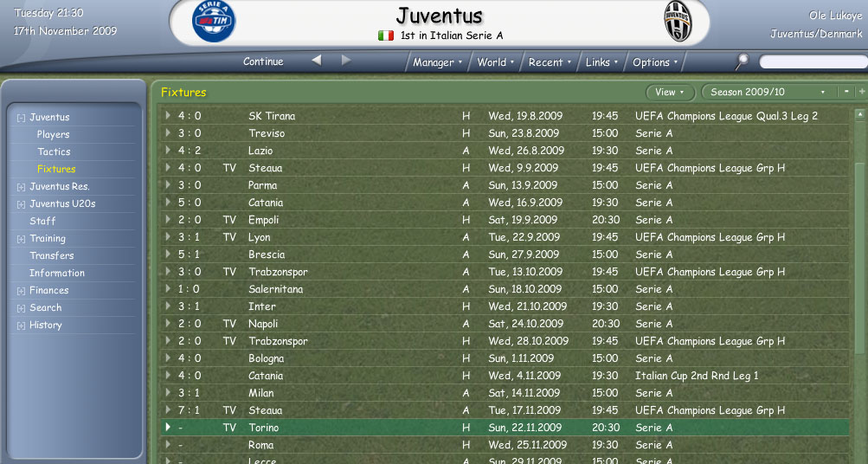Expand the Finances tree node
The image size is (868, 464).
coord(21,291)
